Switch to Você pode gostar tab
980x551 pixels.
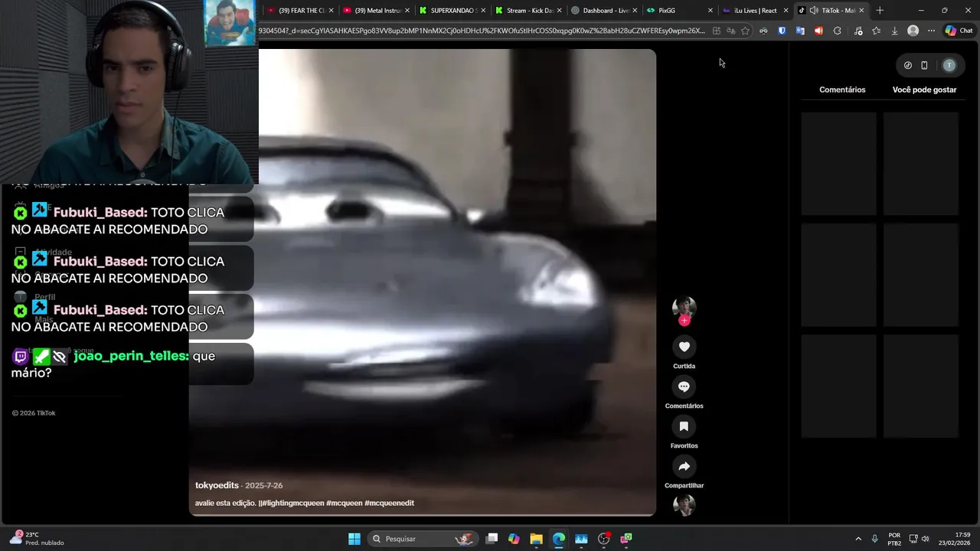[924, 90]
